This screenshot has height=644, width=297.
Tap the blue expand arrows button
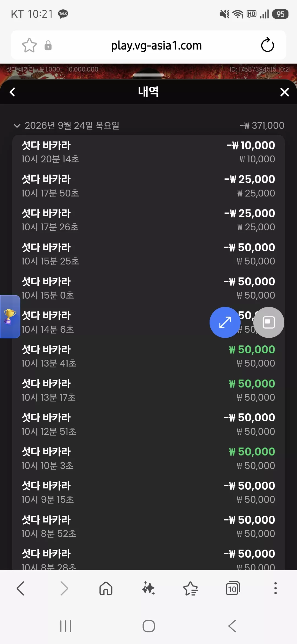[x=225, y=322]
